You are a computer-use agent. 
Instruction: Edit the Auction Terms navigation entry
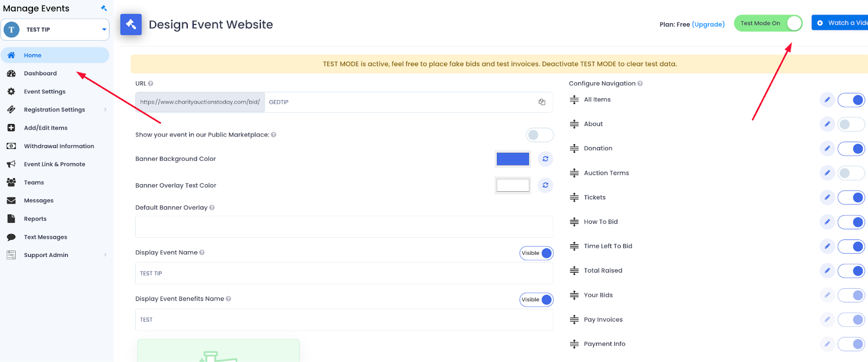827,173
